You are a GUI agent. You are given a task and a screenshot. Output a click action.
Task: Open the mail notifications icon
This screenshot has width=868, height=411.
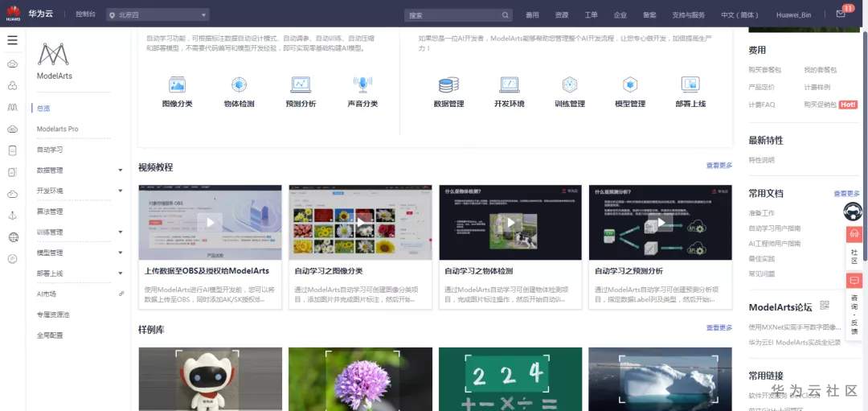coord(841,14)
